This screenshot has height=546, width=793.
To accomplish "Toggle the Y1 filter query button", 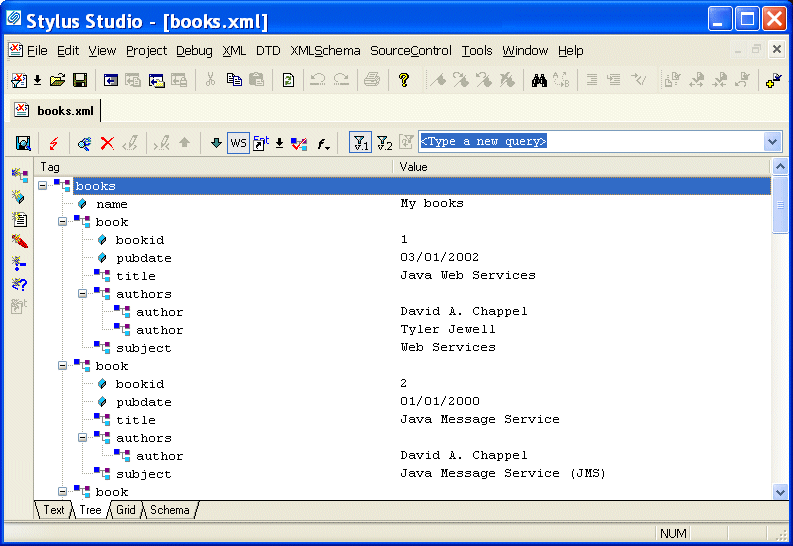I will [x=360, y=143].
